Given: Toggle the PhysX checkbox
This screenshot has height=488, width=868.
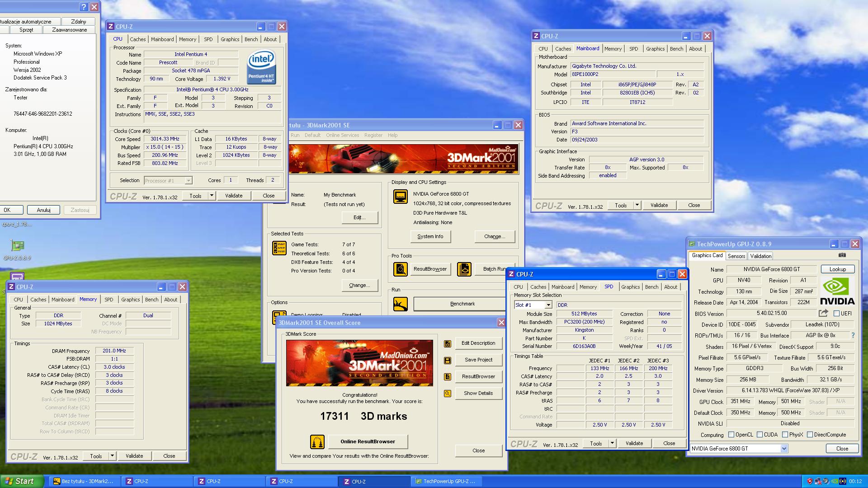Looking at the screenshot, I should (x=785, y=435).
